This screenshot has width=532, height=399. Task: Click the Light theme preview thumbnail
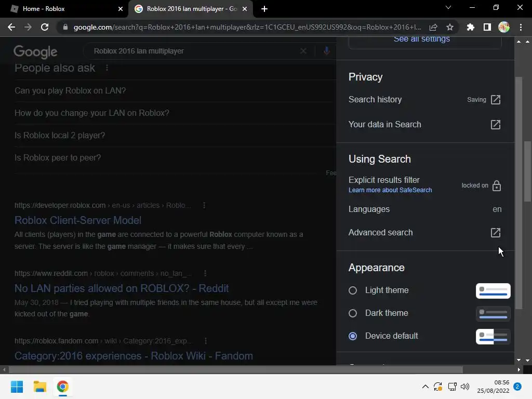493,291
